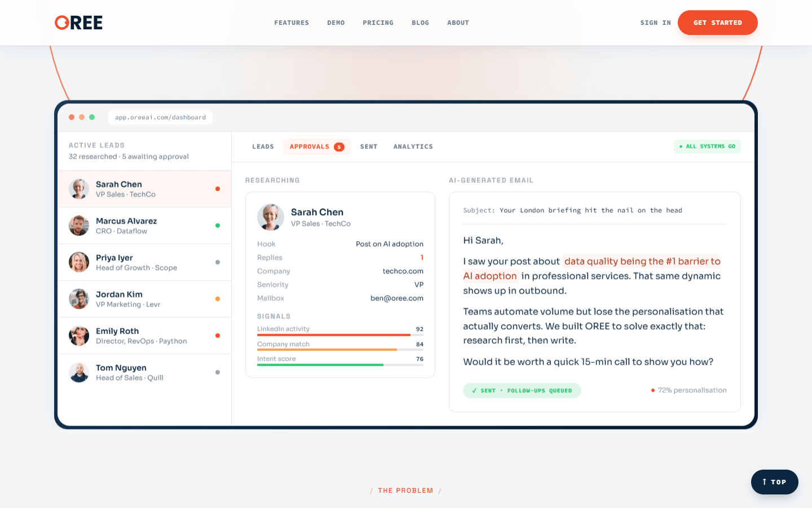
Task: Click the Replies count value 1
Action: pos(422,258)
